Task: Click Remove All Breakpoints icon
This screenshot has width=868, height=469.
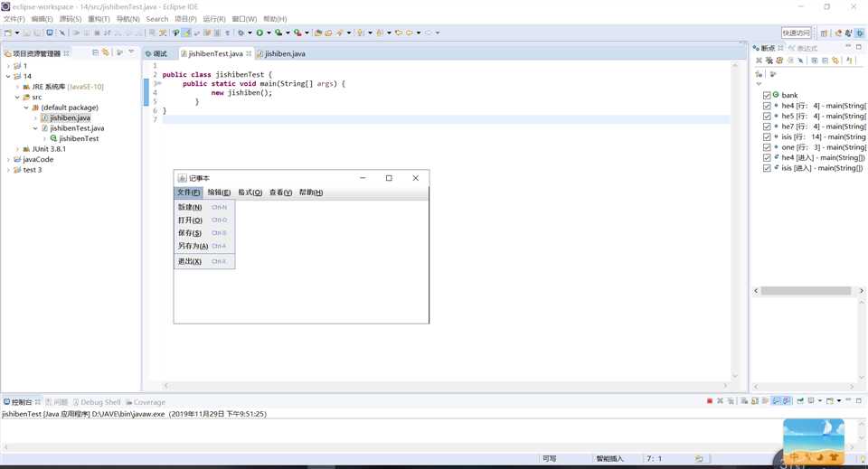Action: coord(769,61)
